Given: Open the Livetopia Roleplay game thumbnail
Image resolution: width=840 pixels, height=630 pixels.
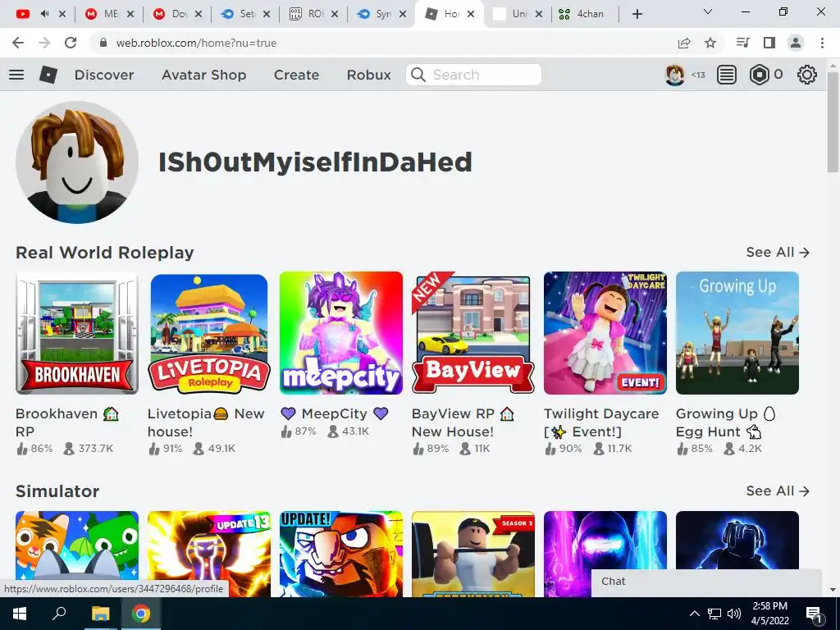Looking at the screenshot, I should click(209, 333).
